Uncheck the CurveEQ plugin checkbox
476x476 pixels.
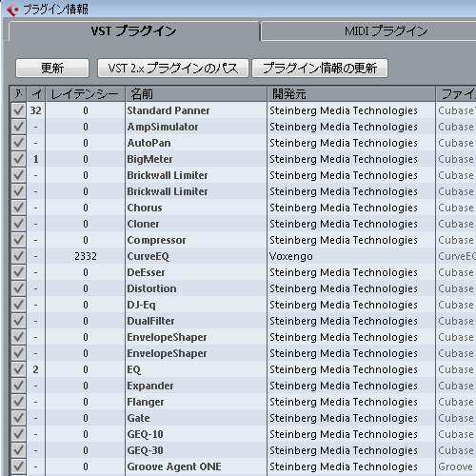point(18,256)
